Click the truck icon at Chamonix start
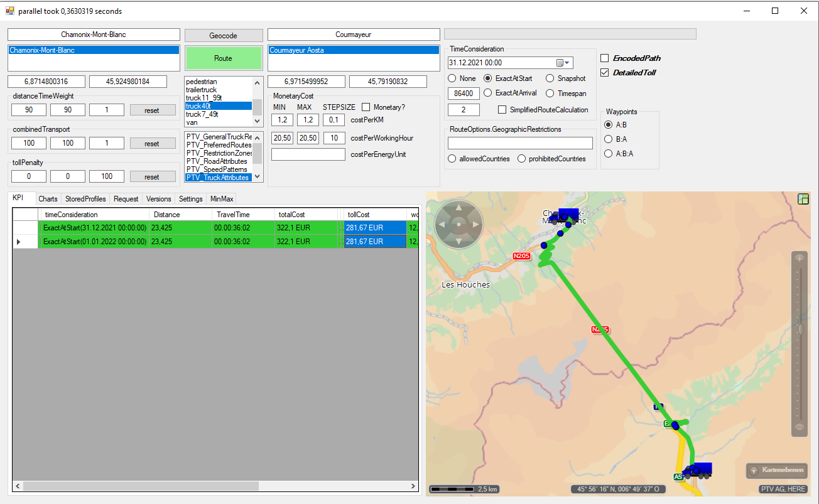The width and height of the screenshot is (819, 504). coord(564,216)
